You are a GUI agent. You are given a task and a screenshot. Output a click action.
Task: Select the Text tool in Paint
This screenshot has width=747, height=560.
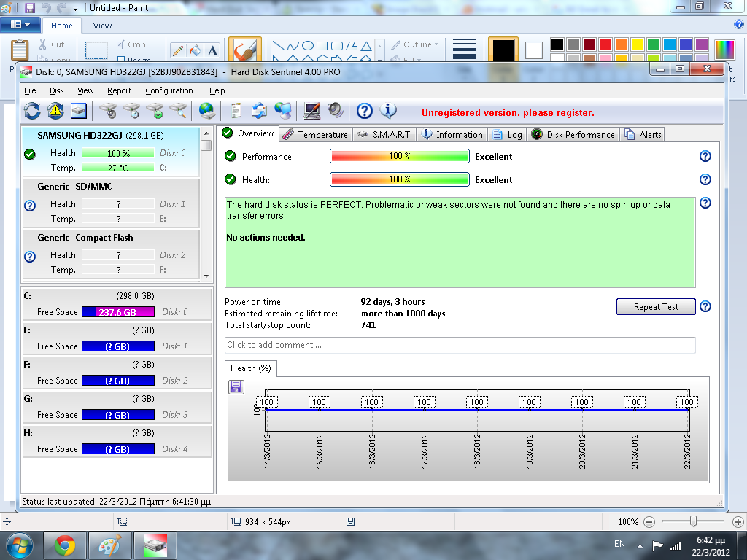(x=213, y=50)
